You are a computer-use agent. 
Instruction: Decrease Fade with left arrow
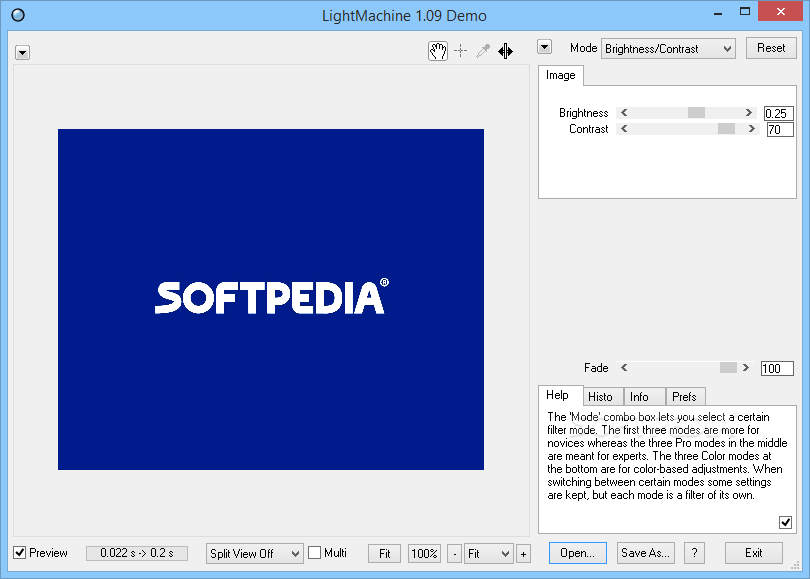624,368
